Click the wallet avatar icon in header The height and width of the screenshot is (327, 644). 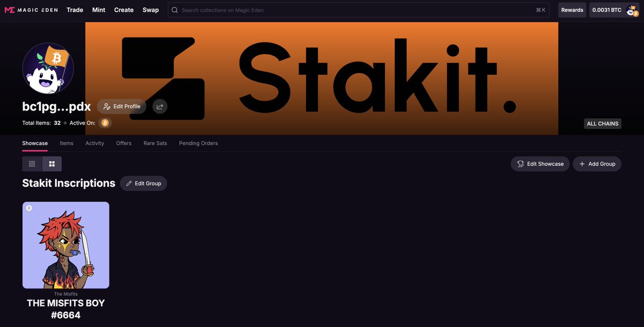tap(632, 11)
